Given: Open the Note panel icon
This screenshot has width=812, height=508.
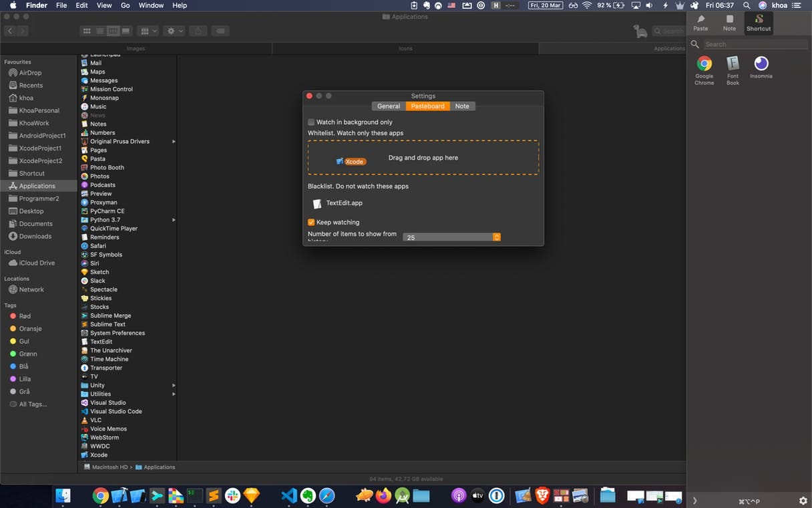Looking at the screenshot, I should point(729,23).
